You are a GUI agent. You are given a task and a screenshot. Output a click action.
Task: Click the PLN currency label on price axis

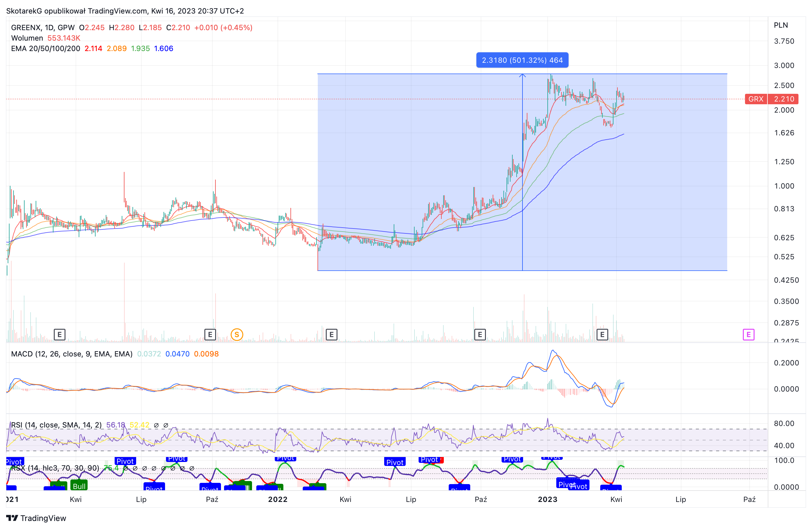[x=781, y=25]
